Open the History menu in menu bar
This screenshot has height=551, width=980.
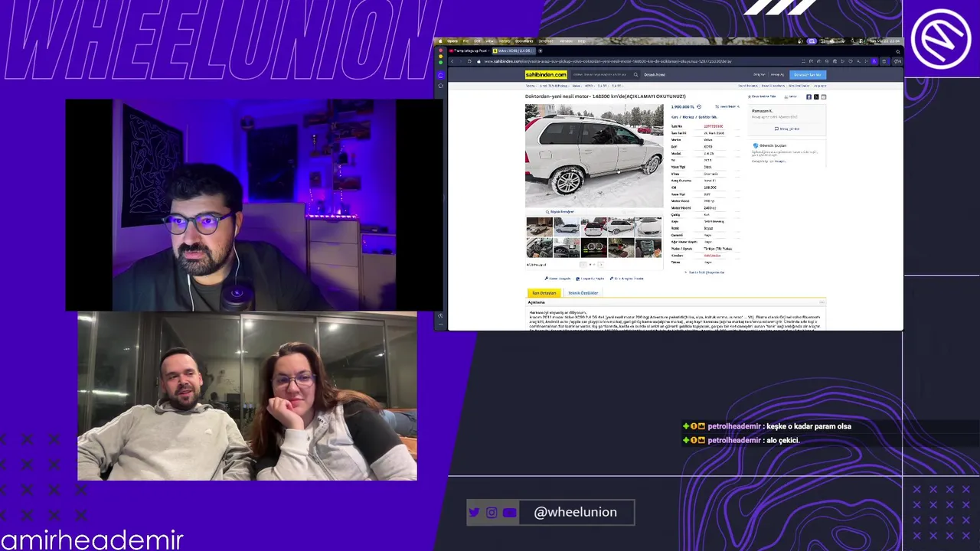pyautogui.click(x=505, y=41)
